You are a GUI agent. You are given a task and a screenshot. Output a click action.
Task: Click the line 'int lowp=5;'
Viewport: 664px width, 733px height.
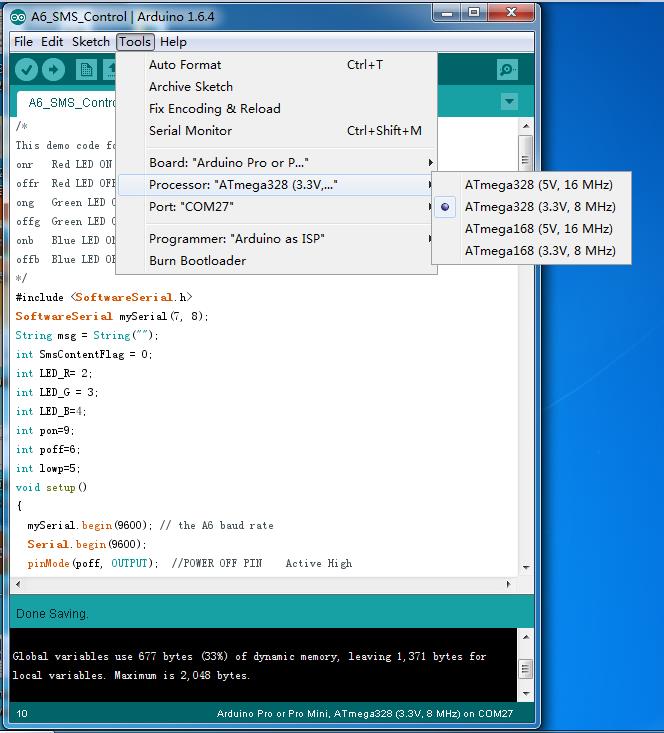pos(48,468)
